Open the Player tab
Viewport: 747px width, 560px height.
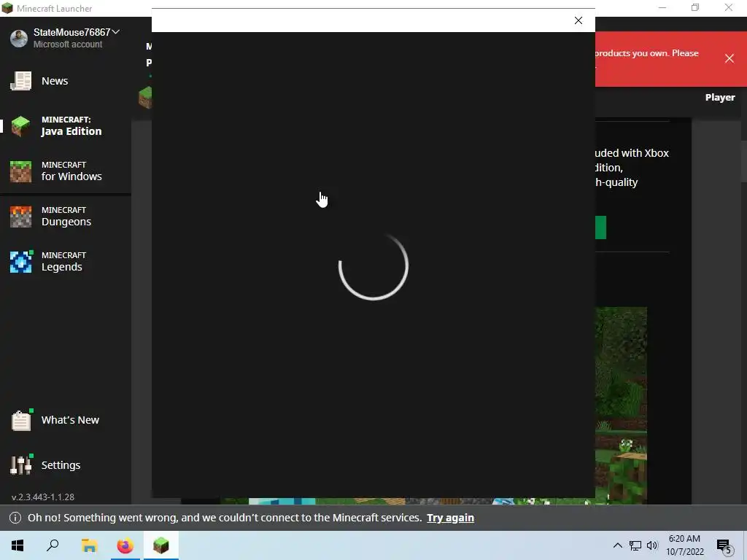(x=720, y=97)
